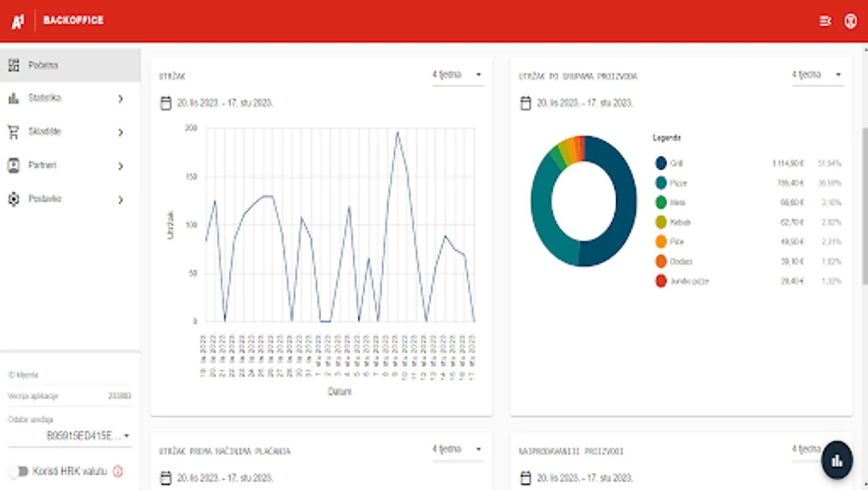
Task: Click the dark orange Dodaci legend swatch
Action: pos(661,261)
